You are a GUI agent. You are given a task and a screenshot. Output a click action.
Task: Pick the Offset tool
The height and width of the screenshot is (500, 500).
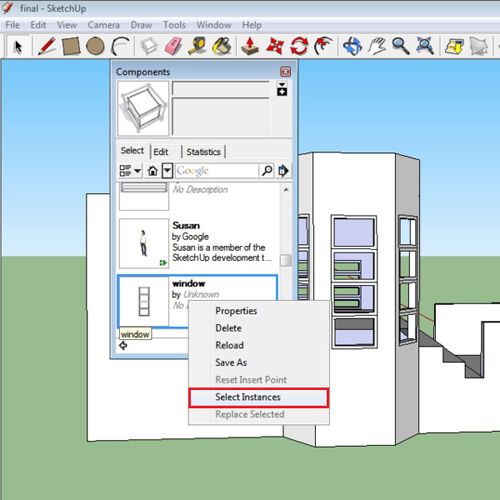click(x=323, y=46)
